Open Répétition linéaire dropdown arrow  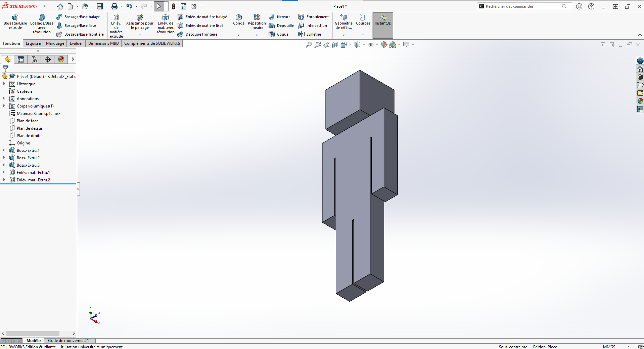(257, 35)
